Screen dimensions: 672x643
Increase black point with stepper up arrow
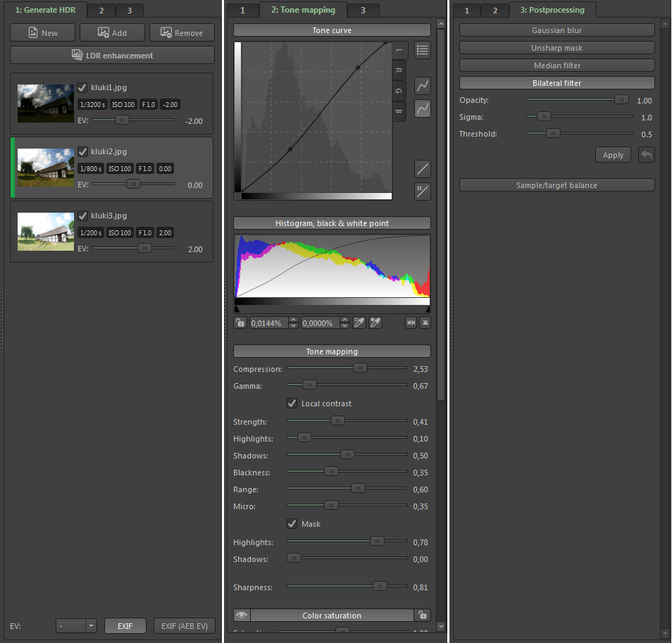point(294,320)
